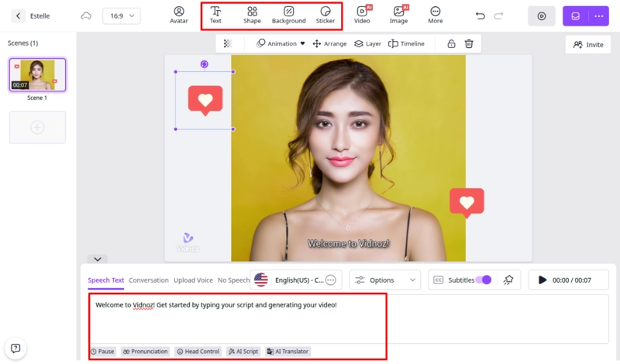Open the three-dot menu on the purple button
Screen dimensions: 620x364
[598, 15]
